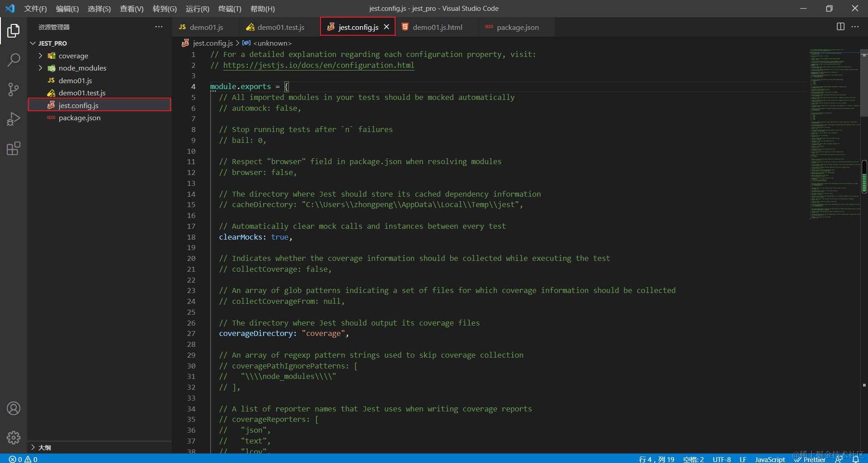Expand the node_modules folder
Screen dimensions: 868x463
(x=40, y=68)
